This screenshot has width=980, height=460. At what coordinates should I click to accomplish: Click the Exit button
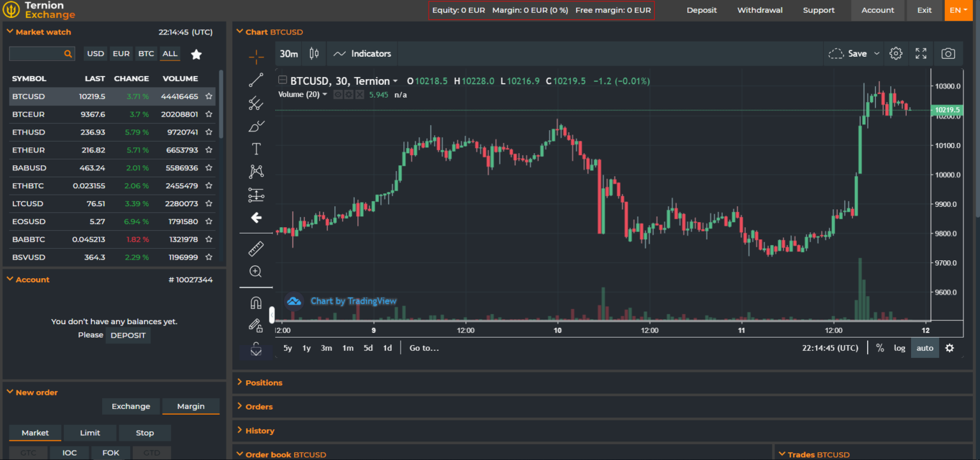click(924, 10)
